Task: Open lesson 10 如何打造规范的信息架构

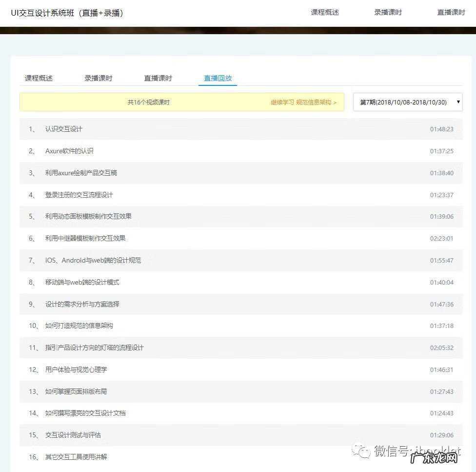Action: 241,326
